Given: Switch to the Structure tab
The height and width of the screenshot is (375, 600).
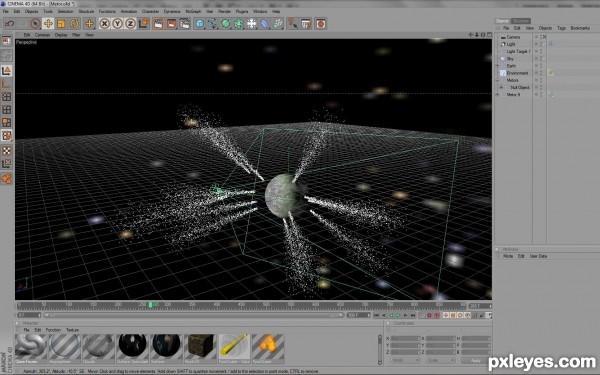Looking at the screenshot, I should pos(521,21).
